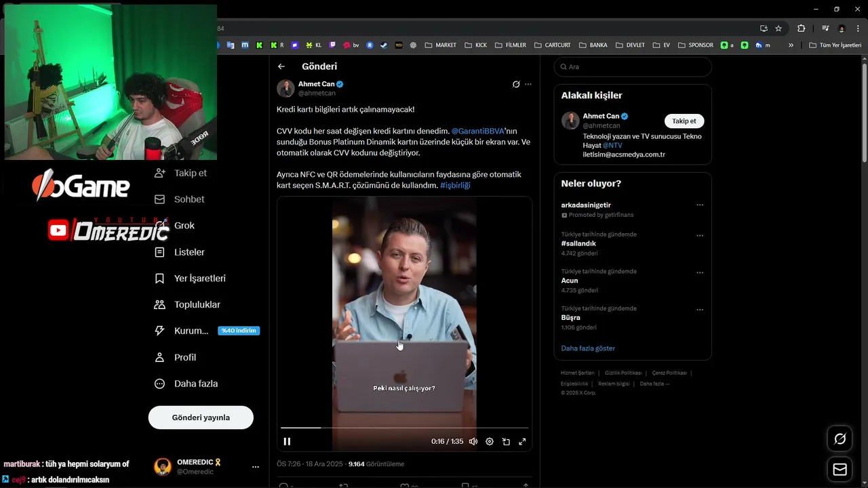Open the @NTV mention link
Image resolution: width=868 pixels, height=488 pixels.
click(x=612, y=145)
